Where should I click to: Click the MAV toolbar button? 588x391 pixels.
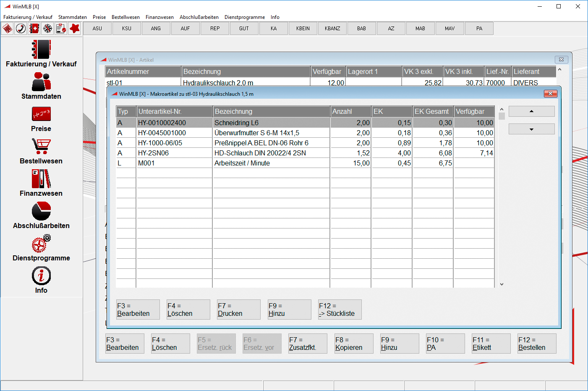450,29
